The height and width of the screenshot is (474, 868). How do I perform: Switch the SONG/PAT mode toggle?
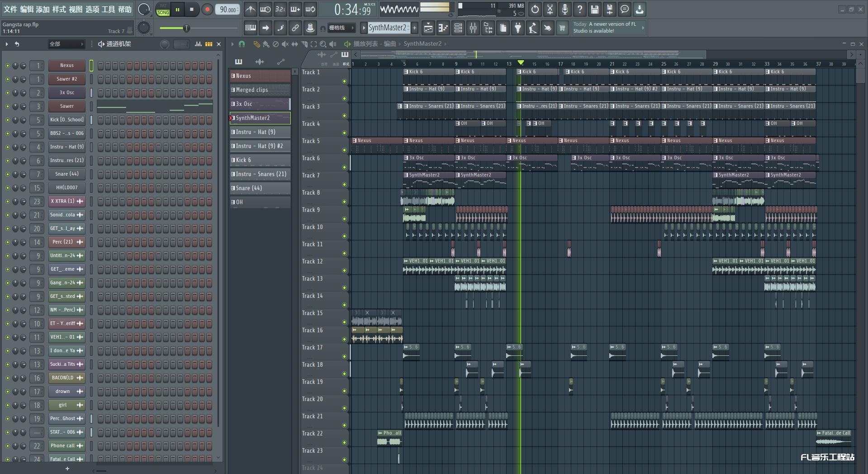(163, 10)
